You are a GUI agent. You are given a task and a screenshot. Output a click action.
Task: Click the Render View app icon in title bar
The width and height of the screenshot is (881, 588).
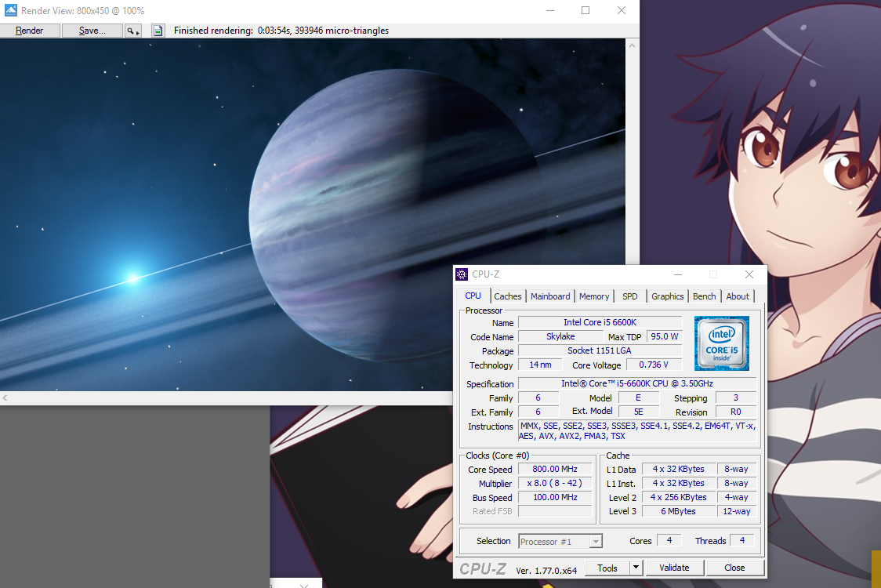click(10, 11)
